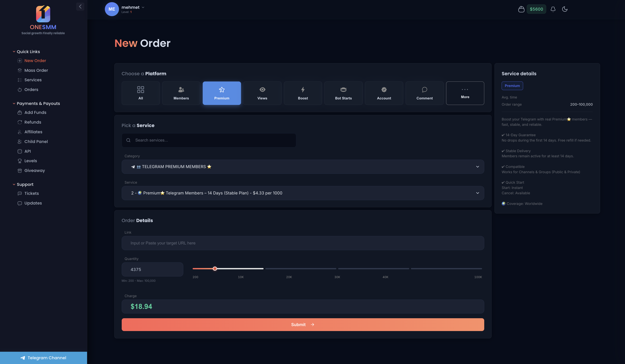Click the Refunds cycle icon
The height and width of the screenshot is (364, 625).
pyautogui.click(x=20, y=122)
